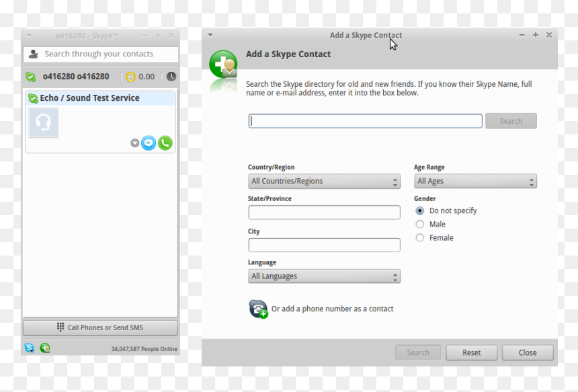Click the phone number contact icon
578x392 pixels.
(x=258, y=309)
